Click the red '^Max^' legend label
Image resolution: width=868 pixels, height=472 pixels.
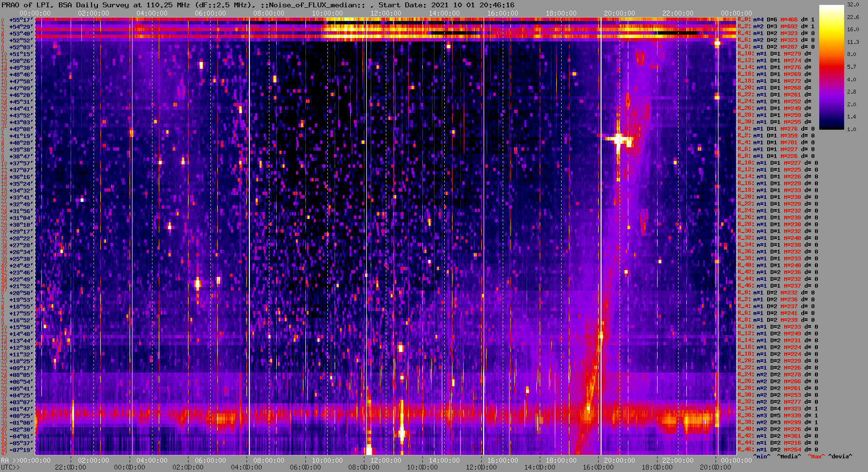pos(815,457)
